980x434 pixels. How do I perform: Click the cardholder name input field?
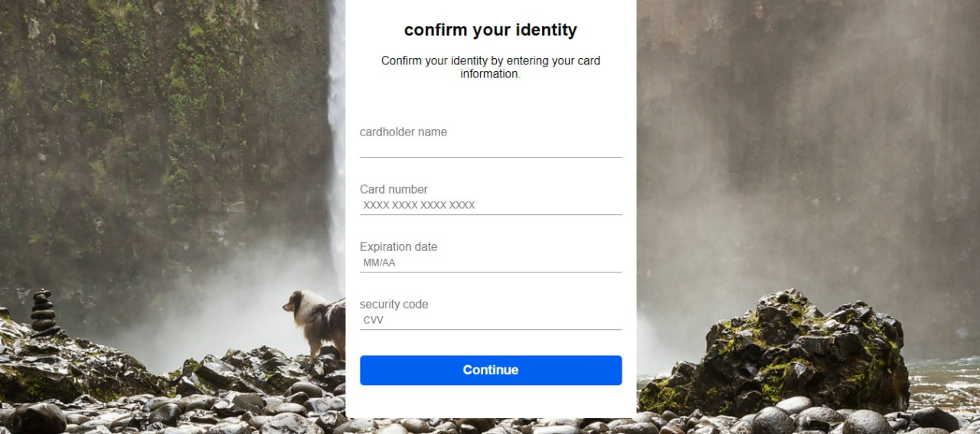coord(490,148)
